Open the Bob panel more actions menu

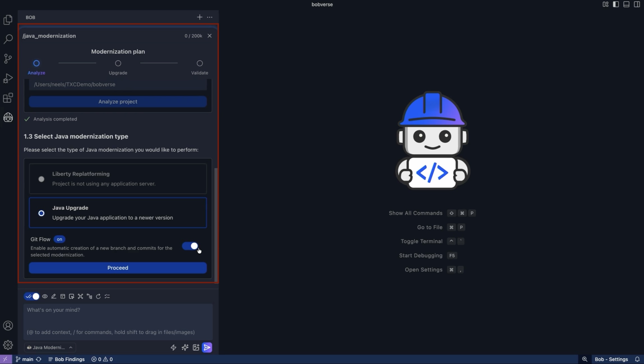click(210, 17)
